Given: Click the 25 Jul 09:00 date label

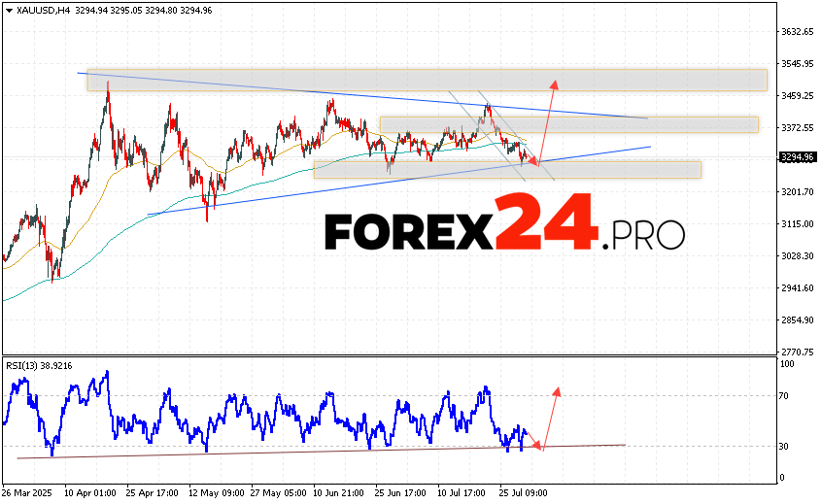Looking at the screenshot, I should [x=522, y=493].
